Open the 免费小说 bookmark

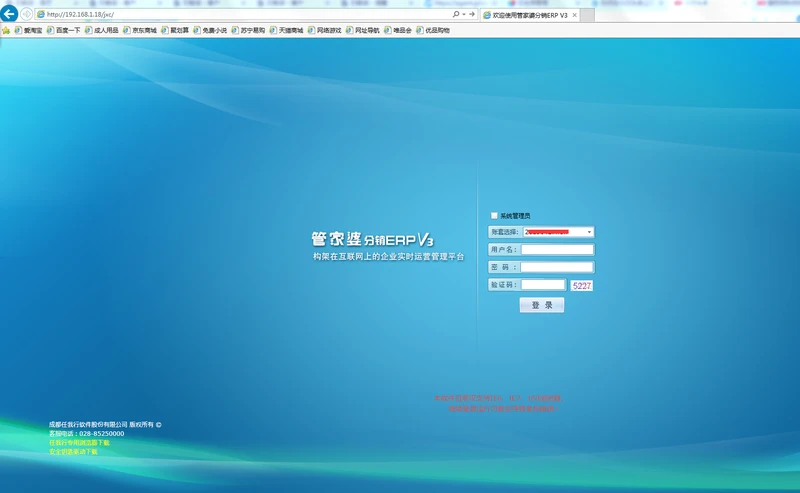pyautogui.click(x=210, y=31)
